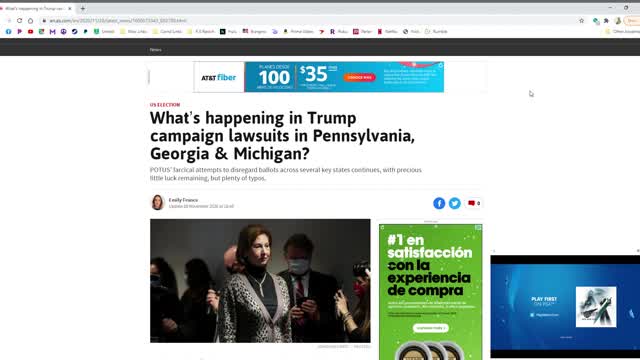Open the Facebook bookmark in bookmarks bar
This screenshot has width=640, height=360.
tap(9, 31)
